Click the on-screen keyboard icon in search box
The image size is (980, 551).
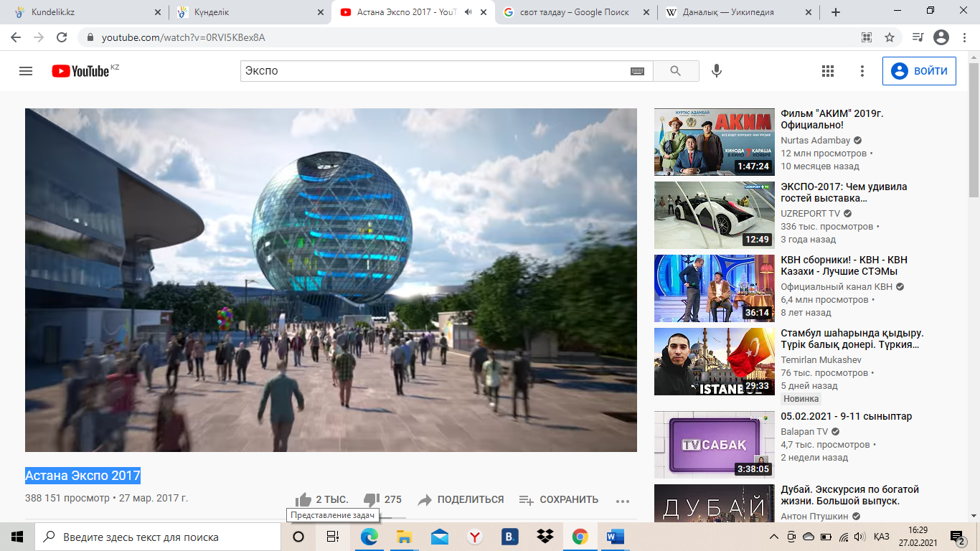637,71
